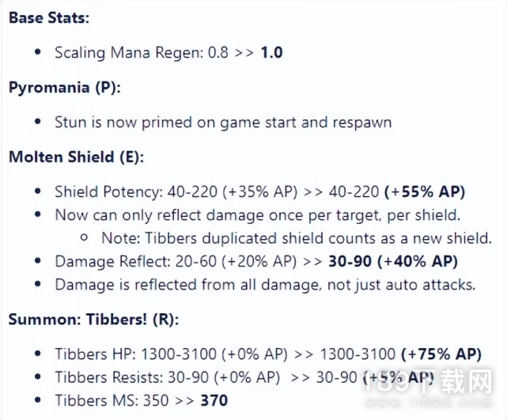Click the Summon: Tibbers! (R) heading
Viewport: 507px width, 420px height.
pyautogui.click(x=94, y=320)
